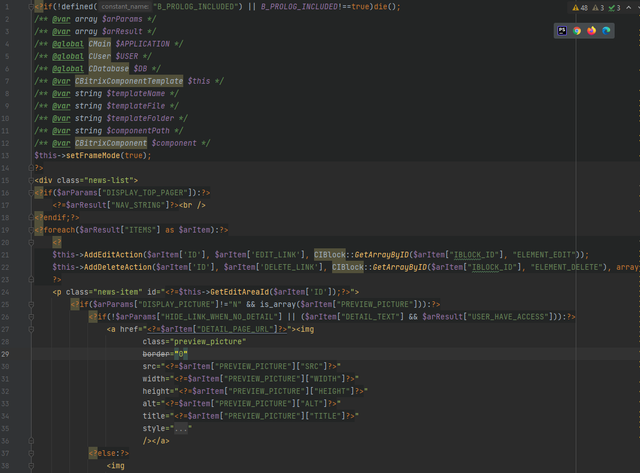This screenshot has height=473, width=640.
Task: Collapse DISPLAY_PICTURE if block at line 25
Action: [x=31, y=304]
